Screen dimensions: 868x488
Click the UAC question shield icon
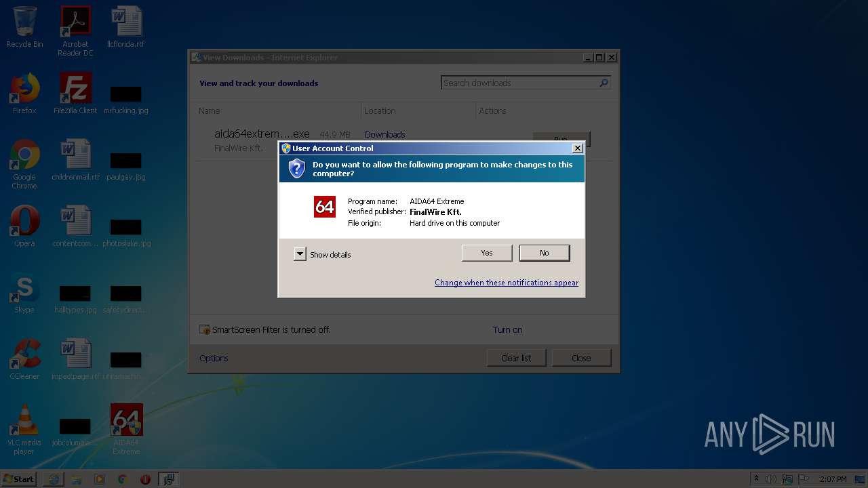click(x=296, y=169)
